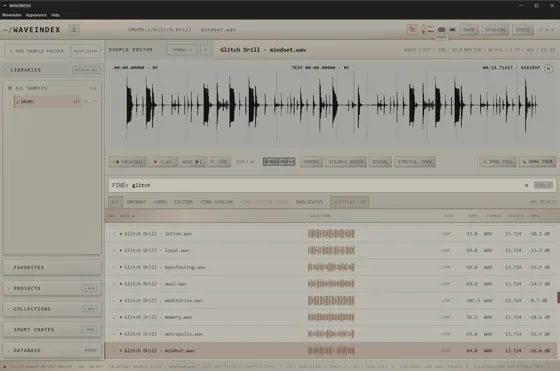Click the SESSION button in the header
The width and height of the screenshot is (560, 371).
pos(495,30)
